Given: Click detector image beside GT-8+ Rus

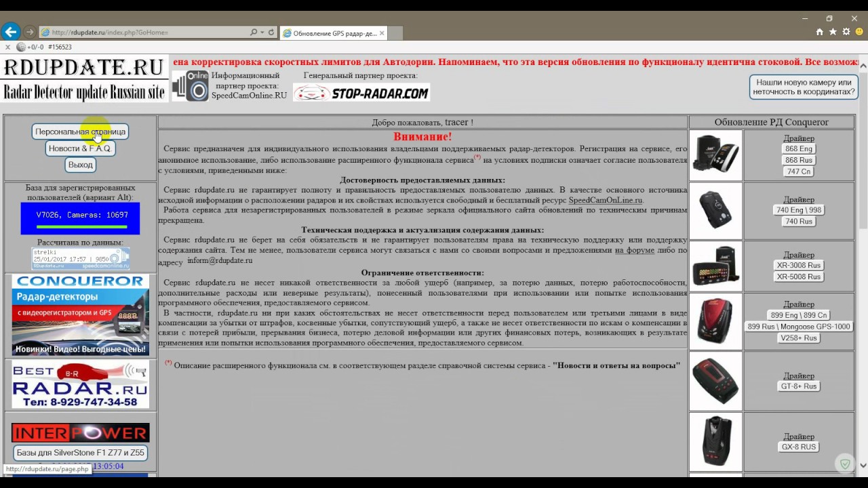Looking at the screenshot, I should pyautogui.click(x=715, y=381).
